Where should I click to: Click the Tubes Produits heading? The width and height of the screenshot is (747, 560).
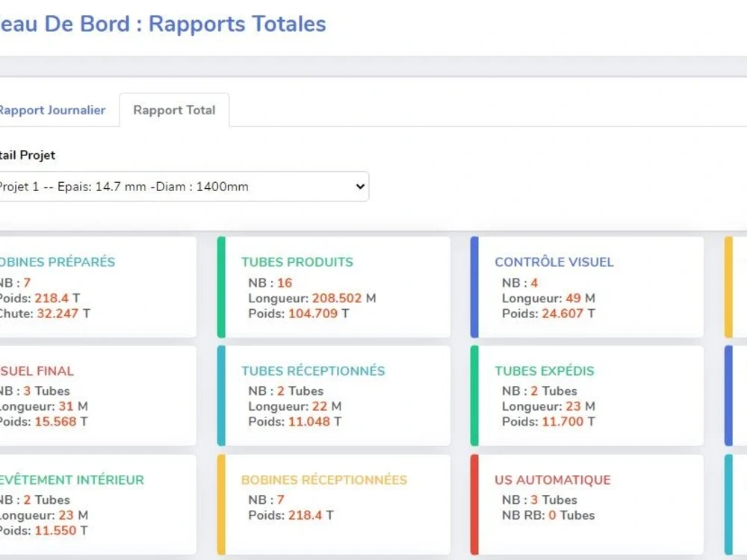pyautogui.click(x=297, y=262)
